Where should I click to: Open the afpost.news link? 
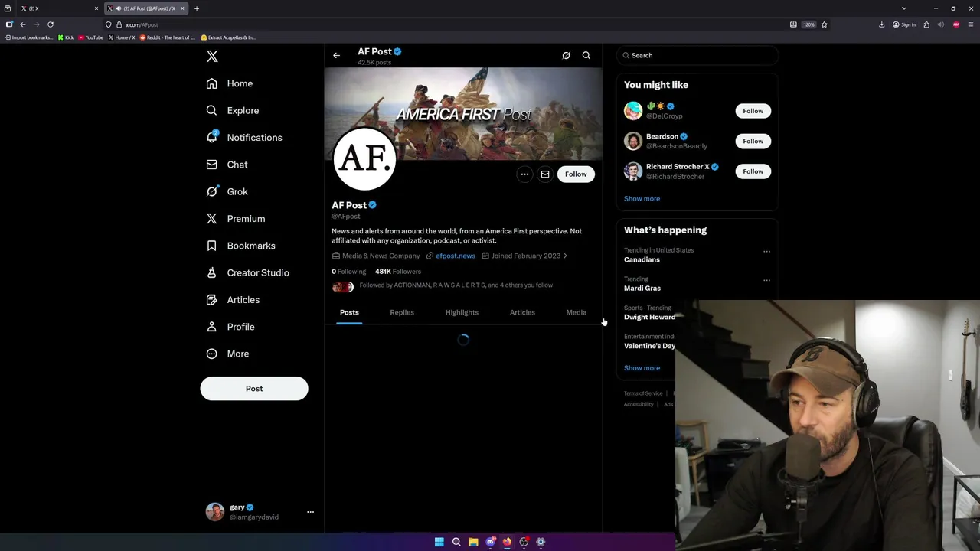pos(456,256)
